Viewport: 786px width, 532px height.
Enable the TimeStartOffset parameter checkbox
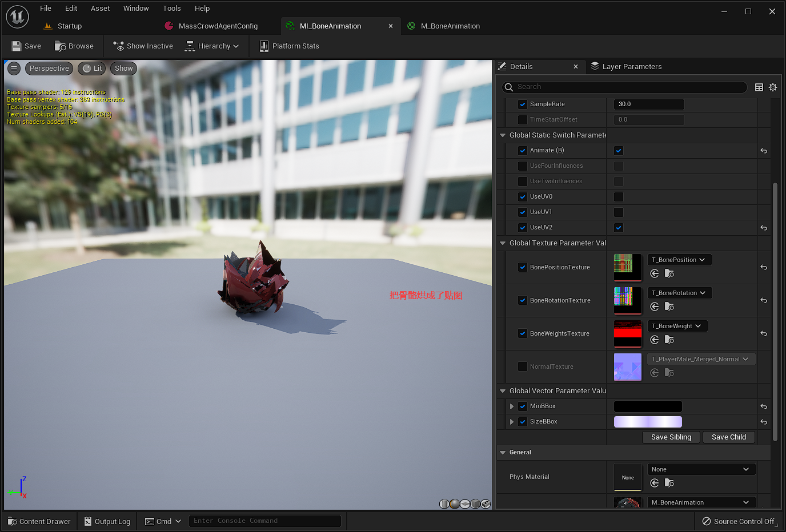pyautogui.click(x=523, y=120)
